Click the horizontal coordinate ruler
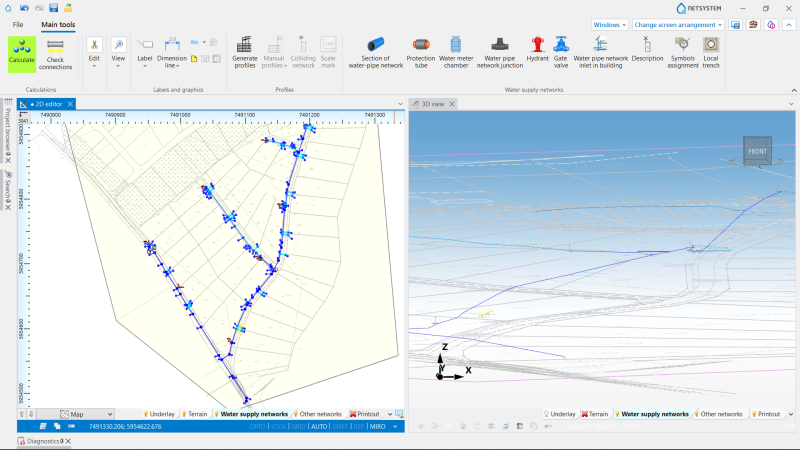The width and height of the screenshot is (800, 450). coord(212,118)
